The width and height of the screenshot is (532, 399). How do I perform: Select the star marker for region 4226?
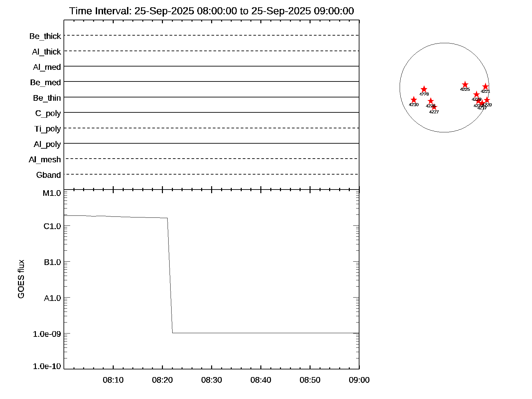point(431,101)
